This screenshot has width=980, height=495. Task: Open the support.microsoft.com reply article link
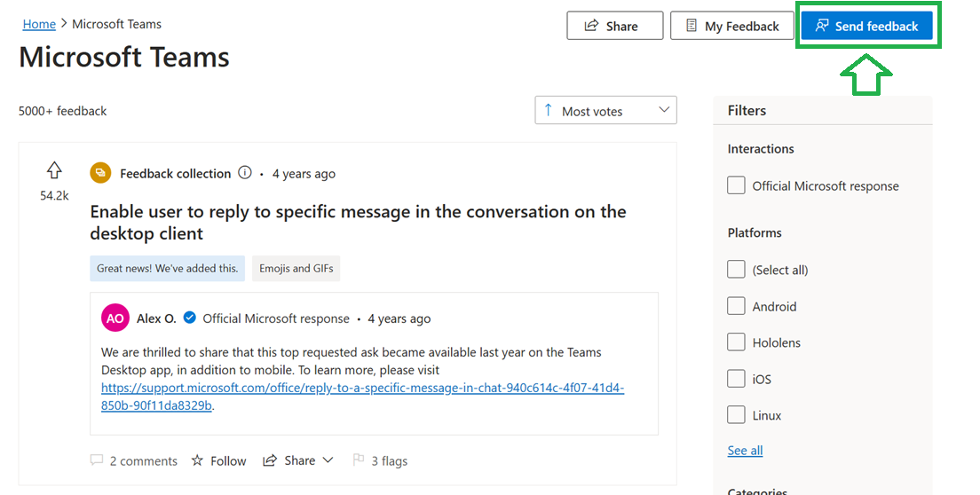(362, 397)
